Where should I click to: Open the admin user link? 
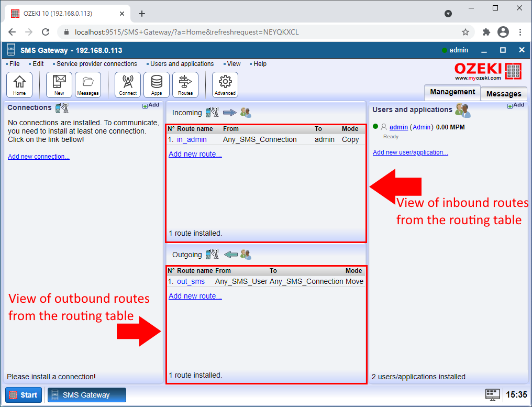[x=398, y=127]
